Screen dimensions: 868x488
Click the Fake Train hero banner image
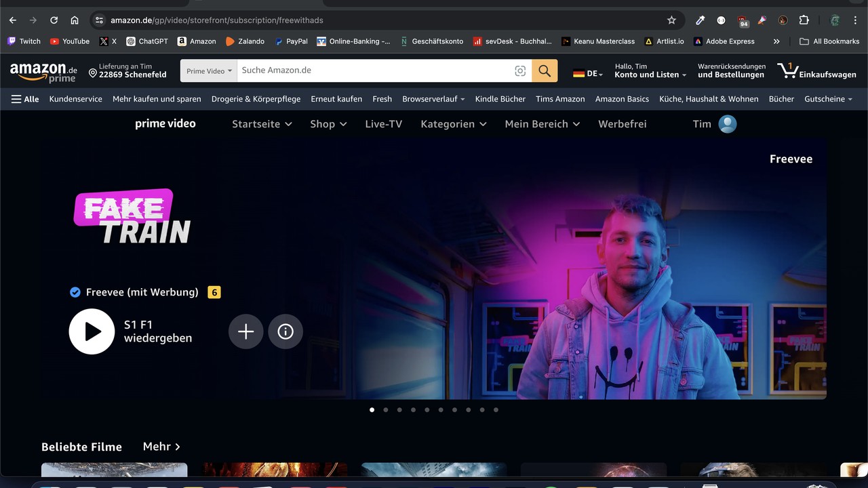click(434, 270)
